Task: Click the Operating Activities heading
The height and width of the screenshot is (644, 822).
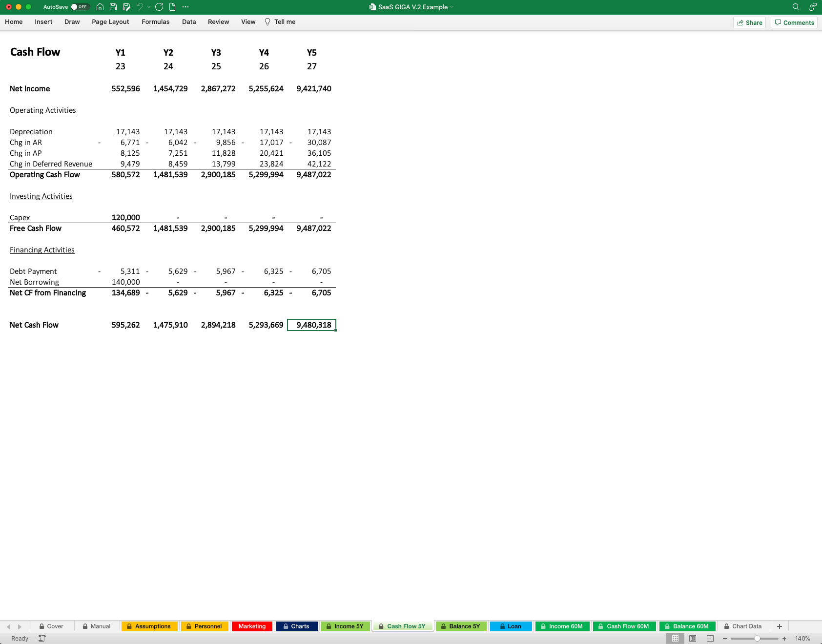Action: 43,110
